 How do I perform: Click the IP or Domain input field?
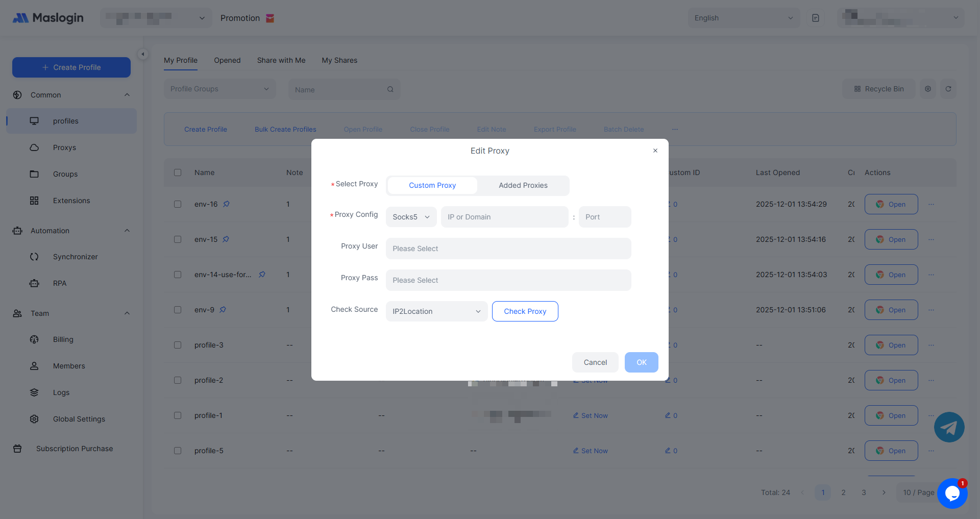[x=504, y=217]
